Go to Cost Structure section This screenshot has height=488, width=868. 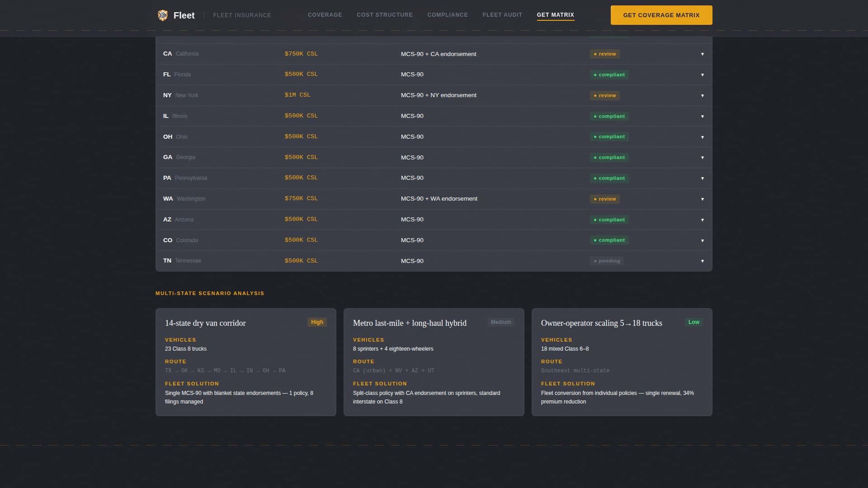click(x=384, y=15)
